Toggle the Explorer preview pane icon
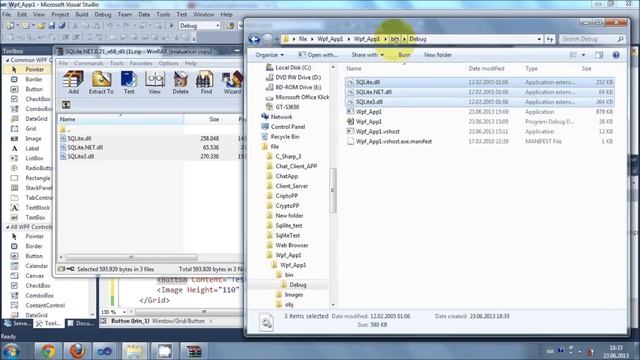The width and height of the screenshot is (640, 360). (x=599, y=55)
